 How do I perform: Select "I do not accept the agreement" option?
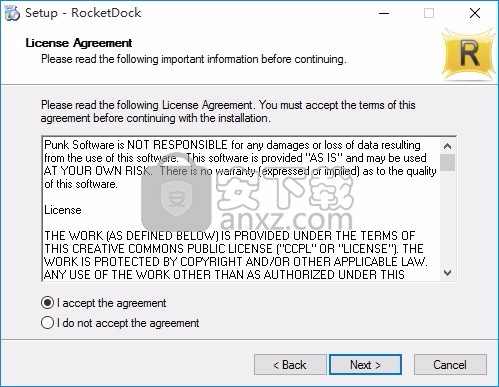click(47, 323)
